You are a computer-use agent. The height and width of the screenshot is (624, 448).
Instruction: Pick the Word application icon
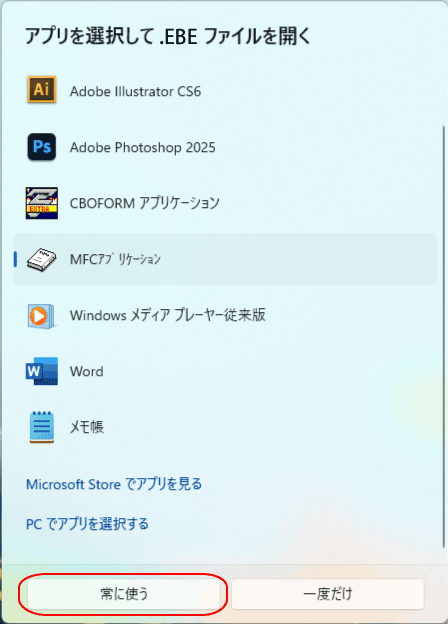42,371
